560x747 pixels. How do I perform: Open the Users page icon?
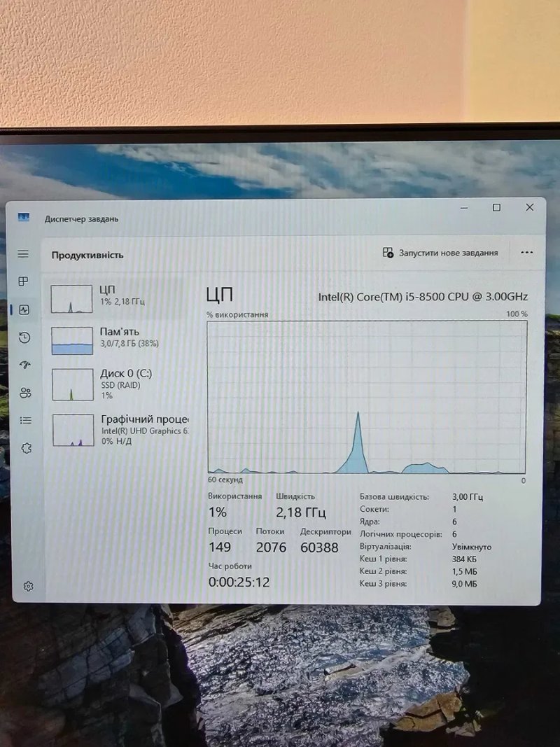(26, 393)
